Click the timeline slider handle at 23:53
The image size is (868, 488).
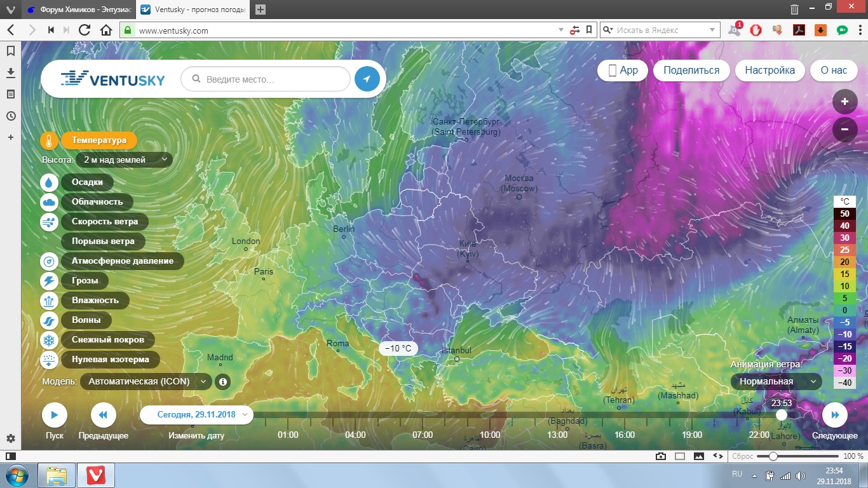coord(781,415)
